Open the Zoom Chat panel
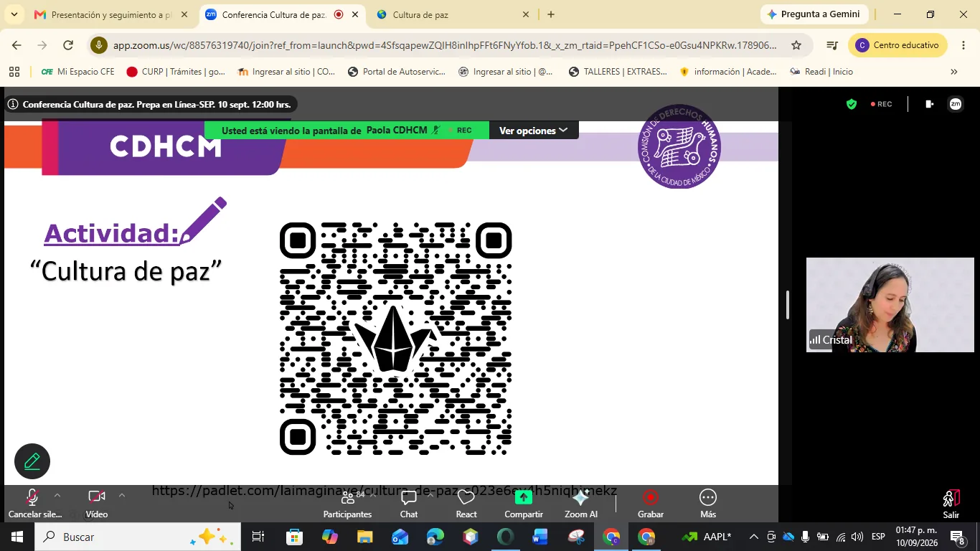The image size is (980, 551). tap(409, 503)
